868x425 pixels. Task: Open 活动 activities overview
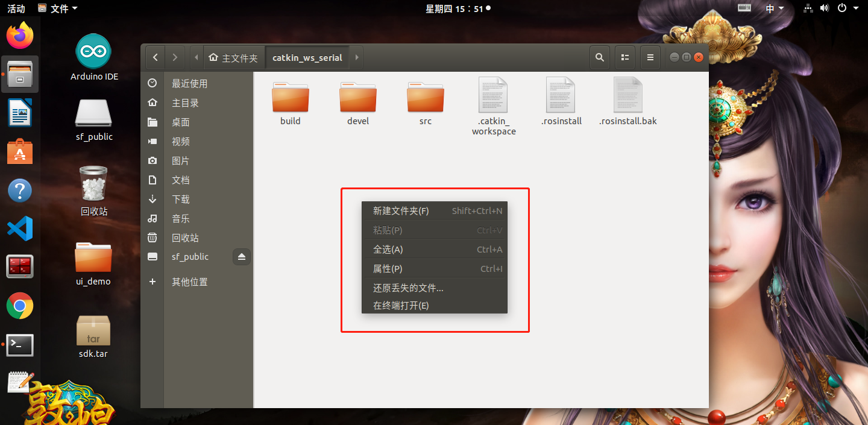(x=16, y=8)
